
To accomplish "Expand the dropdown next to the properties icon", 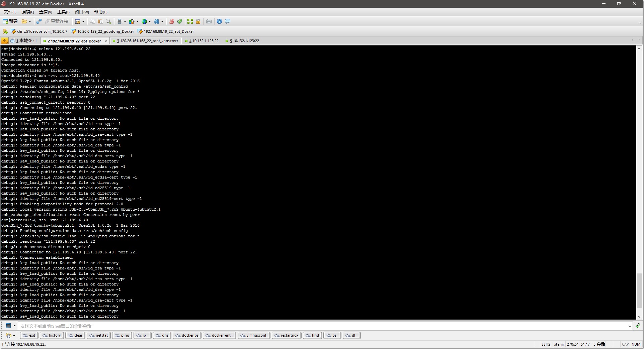I will 83,21.
